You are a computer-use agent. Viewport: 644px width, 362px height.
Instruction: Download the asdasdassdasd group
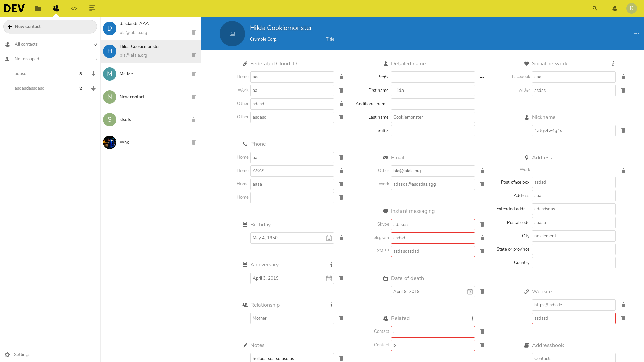(93, 88)
